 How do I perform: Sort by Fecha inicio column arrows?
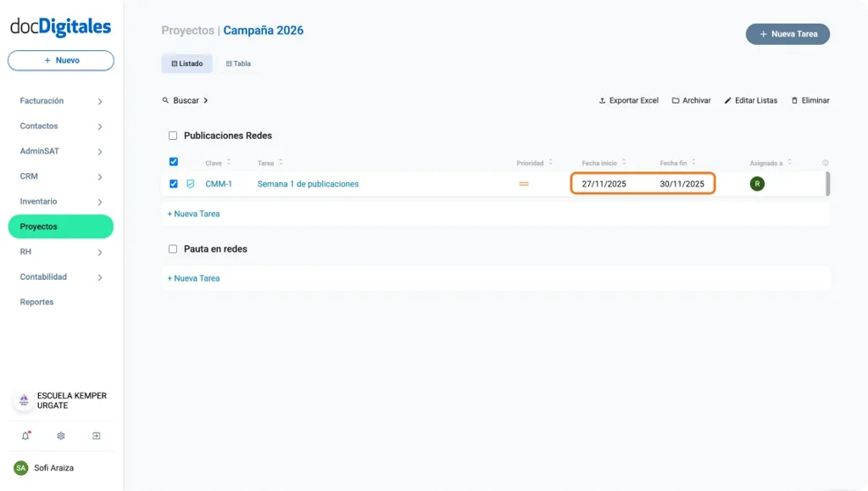click(x=625, y=161)
